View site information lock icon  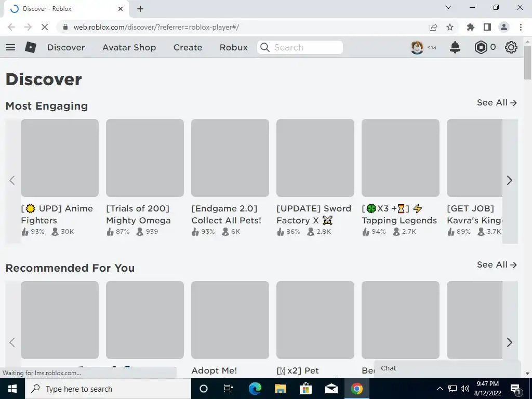(65, 27)
